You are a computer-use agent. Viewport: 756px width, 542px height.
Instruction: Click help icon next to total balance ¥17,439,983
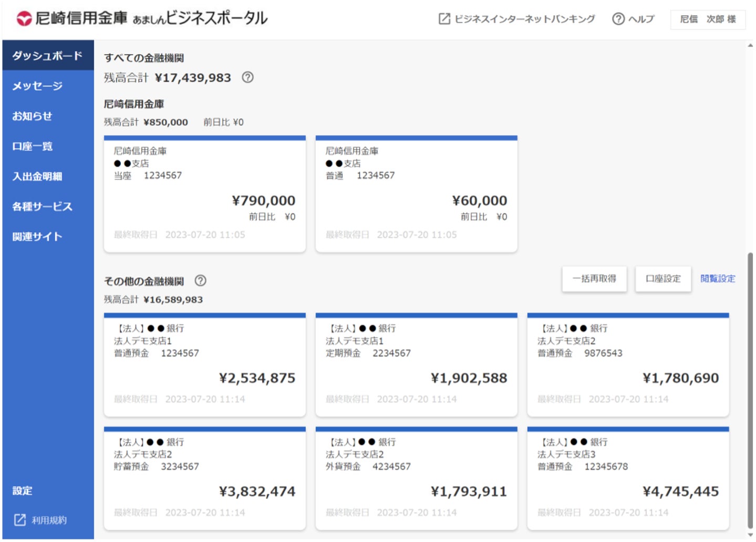247,78
